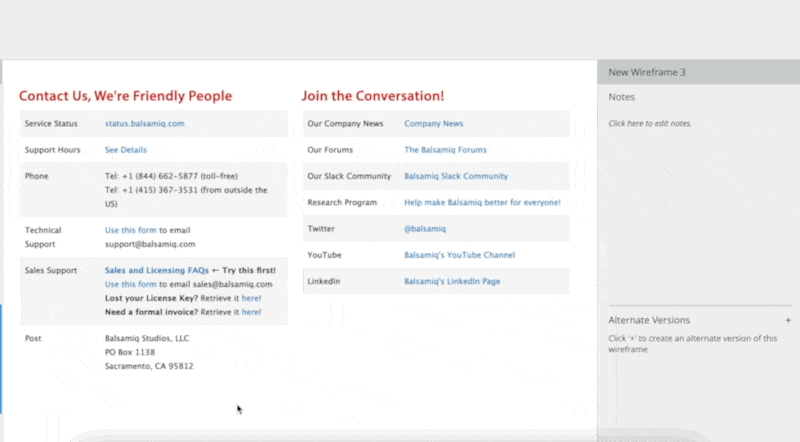Open the Balsamiq Slack Community link
The width and height of the screenshot is (800, 442).
(456, 176)
